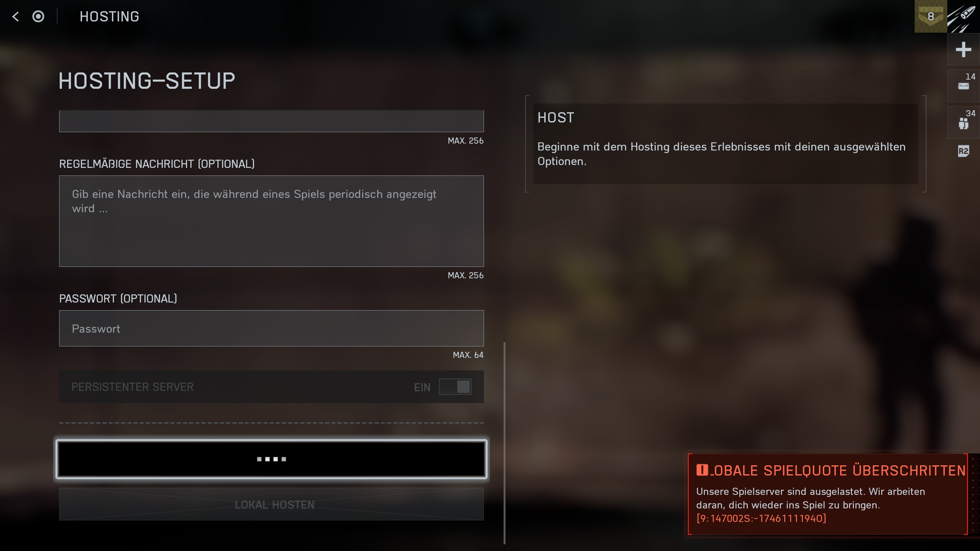Click the circle icon beside the back arrow
Image resolution: width=980 pixels, height=551 pixels.
[x=38, y=16]
